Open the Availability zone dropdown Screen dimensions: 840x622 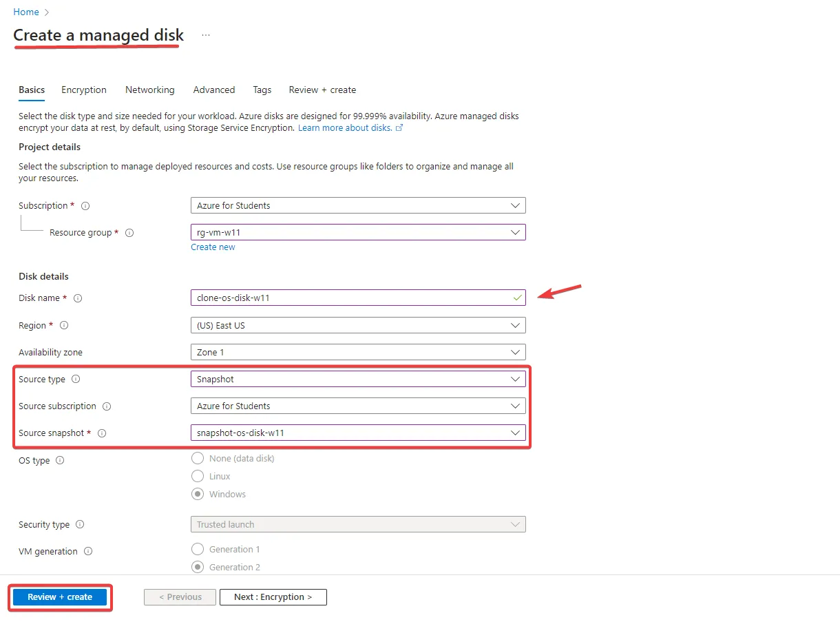click(x=358, y=352)
